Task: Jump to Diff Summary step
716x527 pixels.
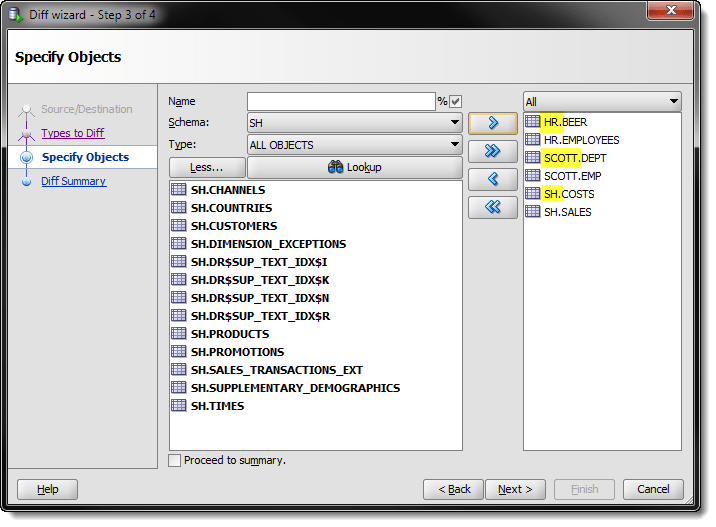Action: click(74, 181)
